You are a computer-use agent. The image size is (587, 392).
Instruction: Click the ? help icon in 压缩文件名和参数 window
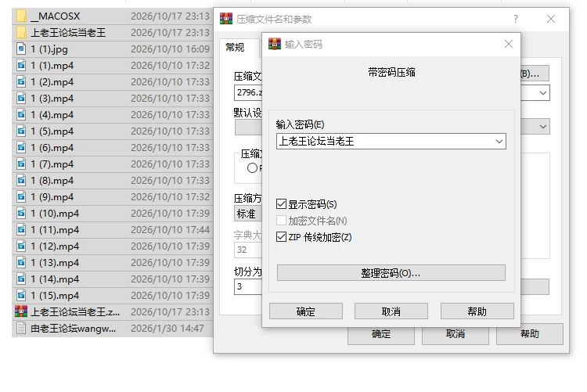click(516, 19)
